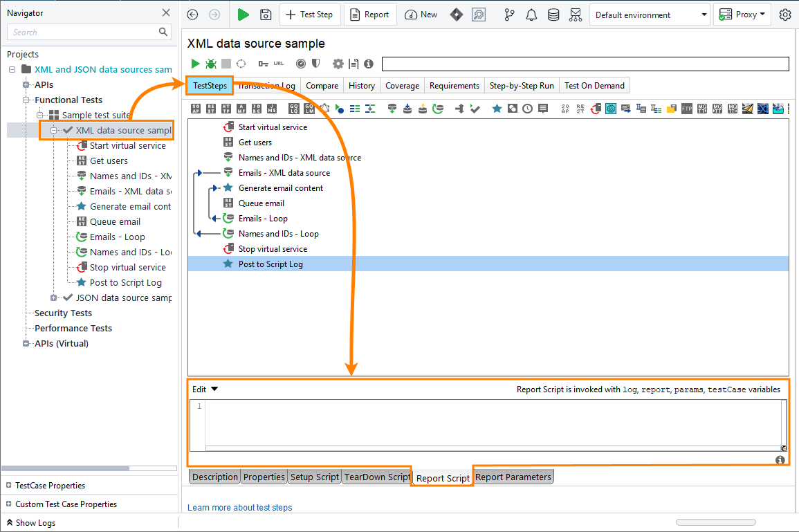Expand the APIs (Virtual) node
Viewport: 799px width, 532px height.
click(26, 343)
